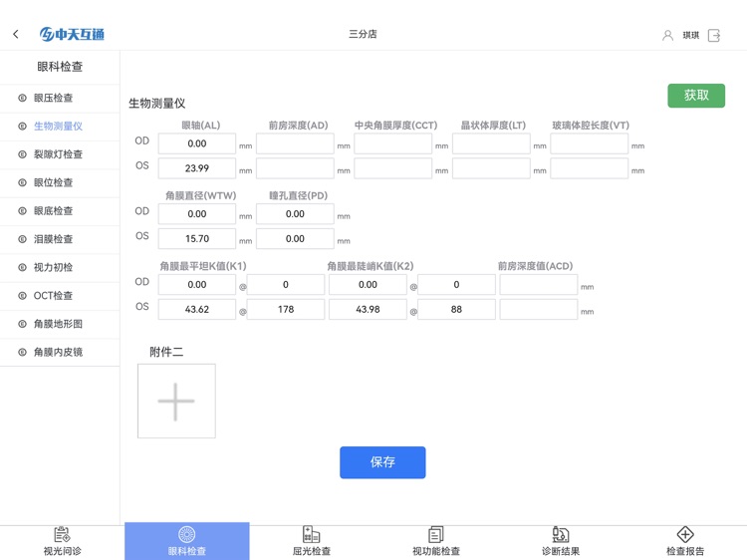Switch to the 屈光检查 bottom tab
Viewport: 747px width, 560px height.
click(x=312, y=542)
